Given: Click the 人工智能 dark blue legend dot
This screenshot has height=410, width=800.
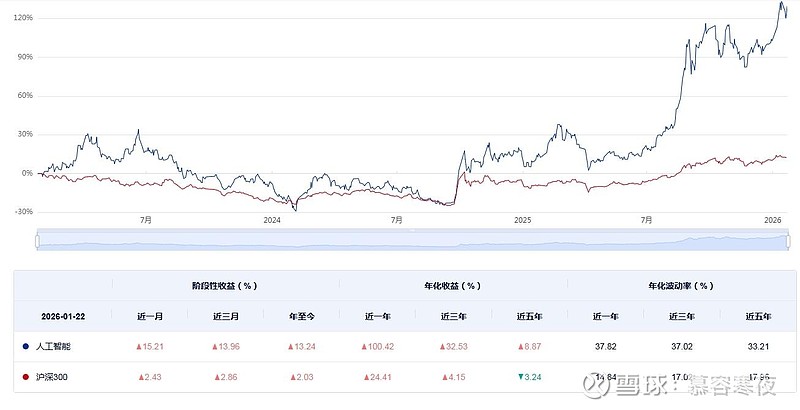Looking at the screenshot, I should [x=24, y=346].
